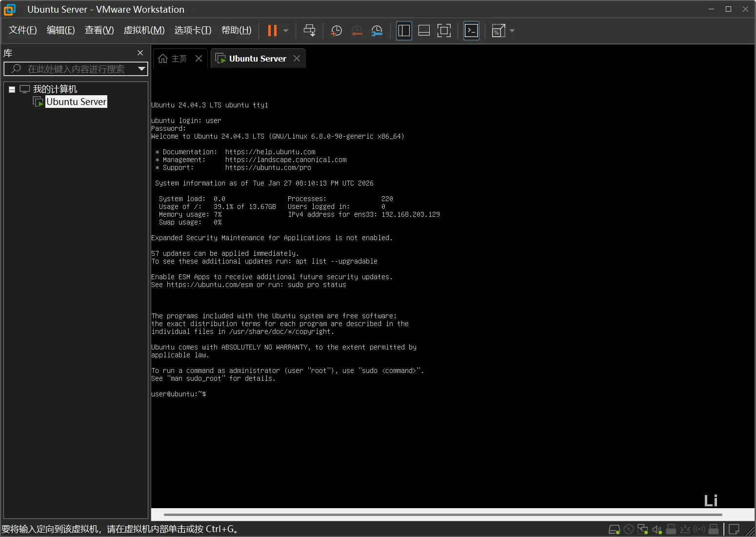Toggle the thumbnail bar view
The height and width of the screenshot is (537, 756).
[424, 31]
